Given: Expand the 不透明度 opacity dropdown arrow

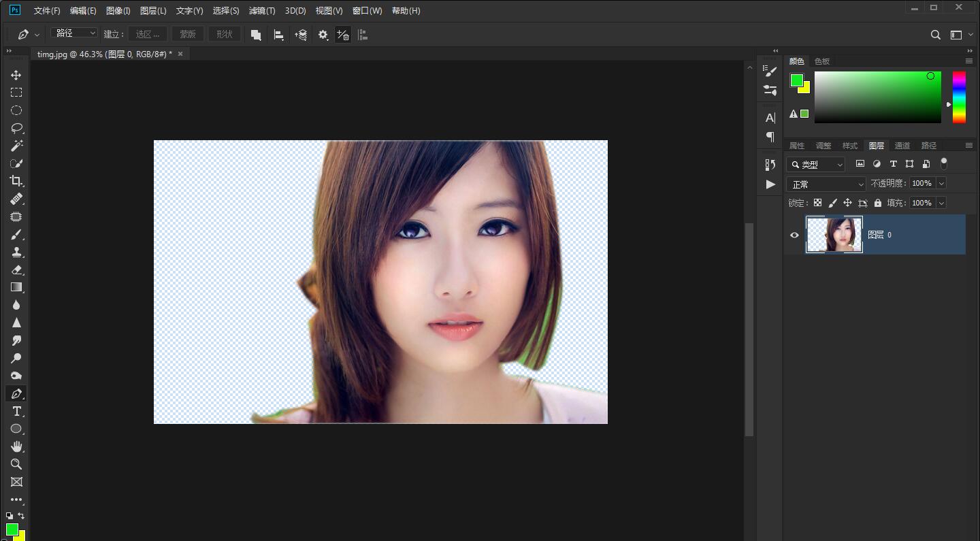Looking at the screenshot, I should coord(941,183).
